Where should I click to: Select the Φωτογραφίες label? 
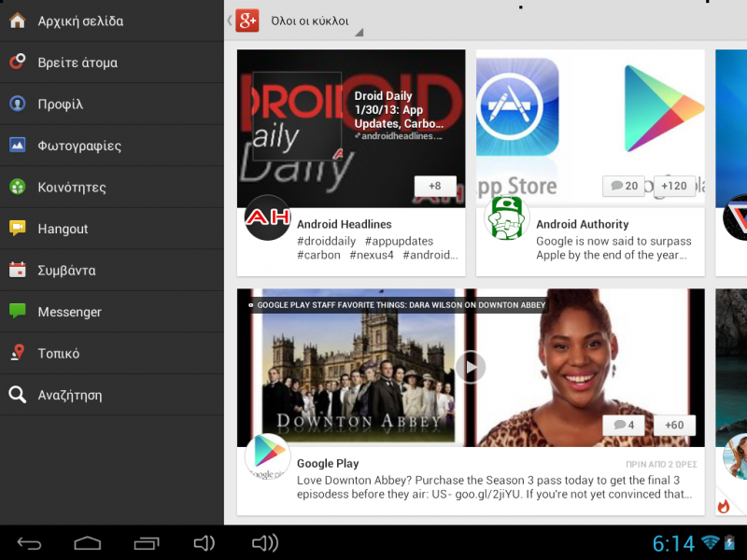pyautogui.click(x=79, y=146)
